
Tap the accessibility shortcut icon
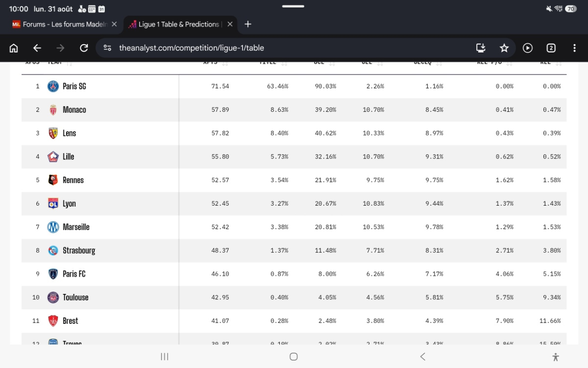click(x=555, y=357)
